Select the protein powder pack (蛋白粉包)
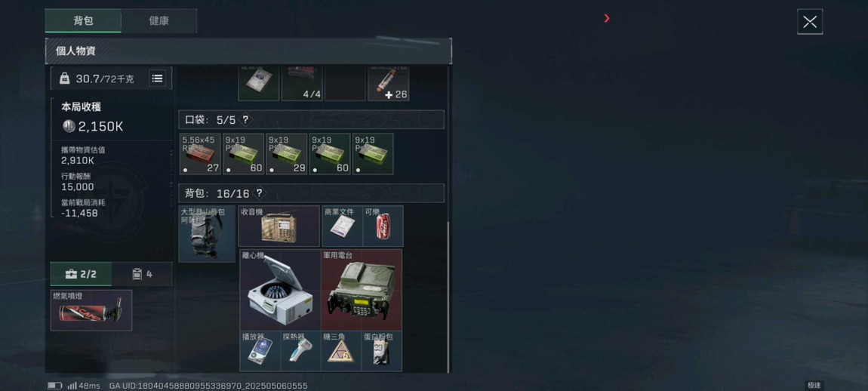868x391 pixels. click(382, 351)
